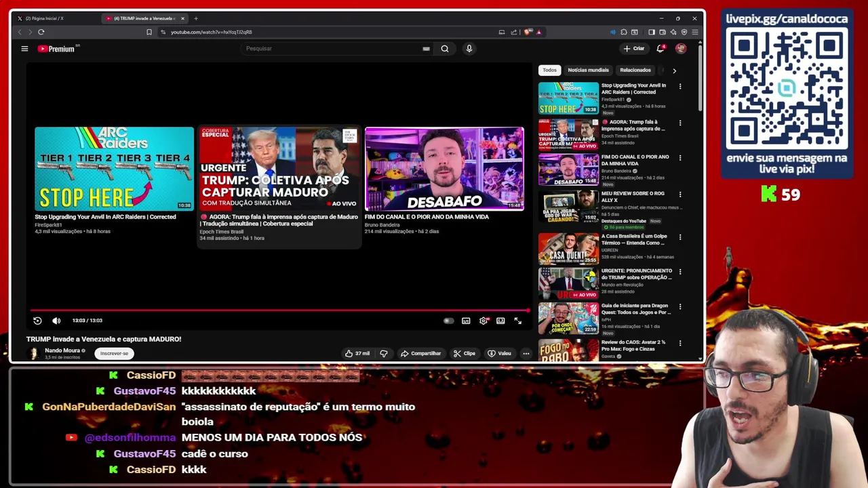The height and width of the screenshot is (488, 868).
Task: Open options for Guia de Iniciante Dragon Quest video
Action: click(680, 306)
